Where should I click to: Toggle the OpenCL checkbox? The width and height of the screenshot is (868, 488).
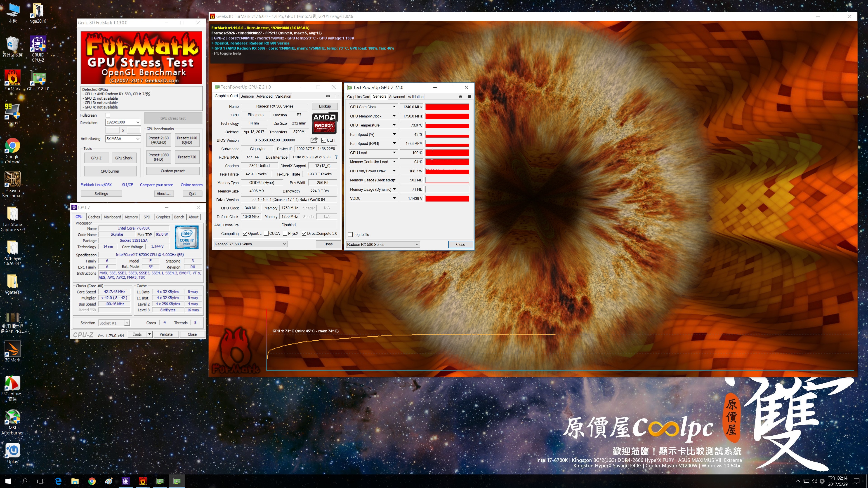(245, 233)
